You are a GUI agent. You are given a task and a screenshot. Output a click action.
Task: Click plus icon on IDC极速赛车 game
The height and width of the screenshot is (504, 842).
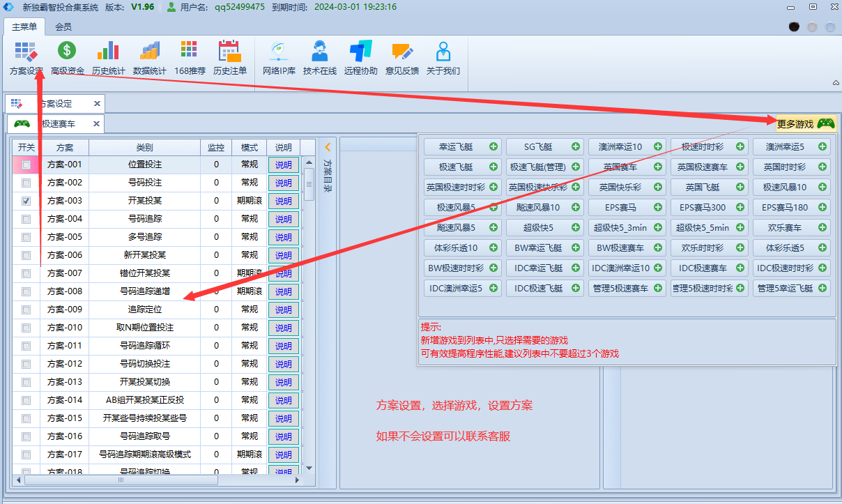740,268
